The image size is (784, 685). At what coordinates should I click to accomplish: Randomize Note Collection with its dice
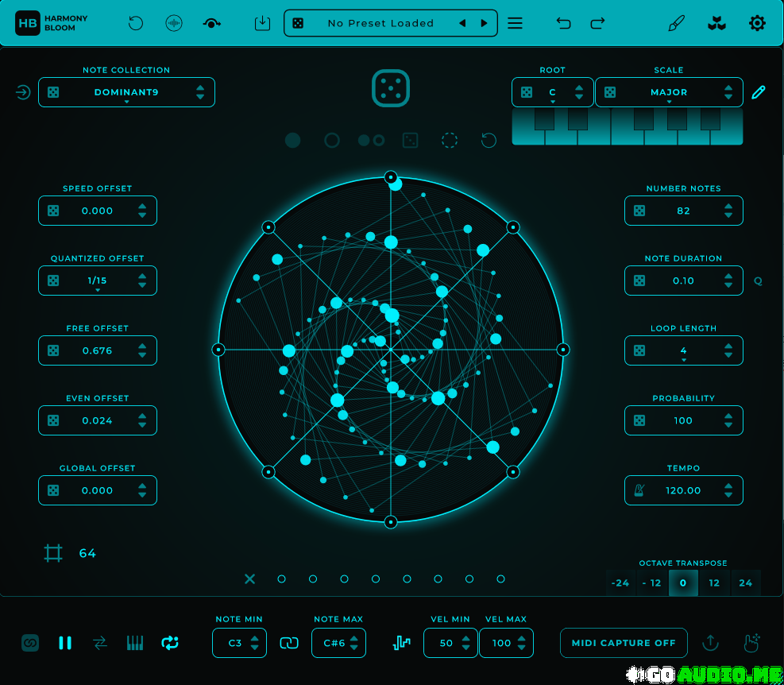tap(53, 92)
